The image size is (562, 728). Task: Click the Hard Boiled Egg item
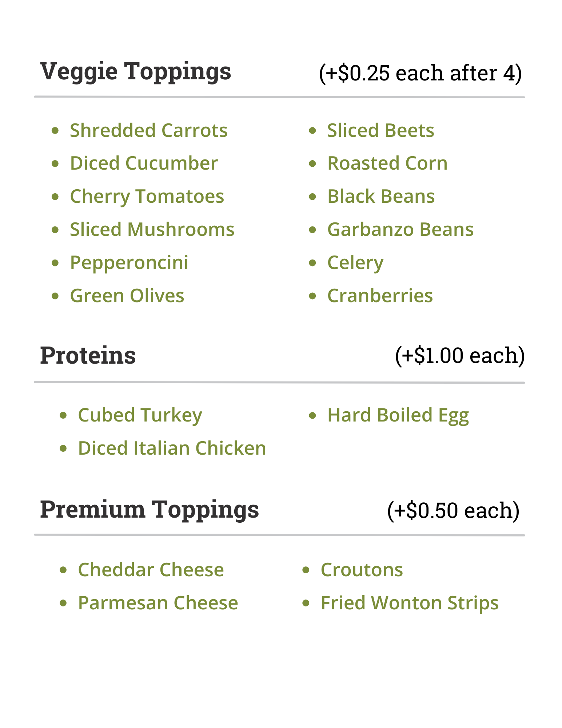pos(398,415)
